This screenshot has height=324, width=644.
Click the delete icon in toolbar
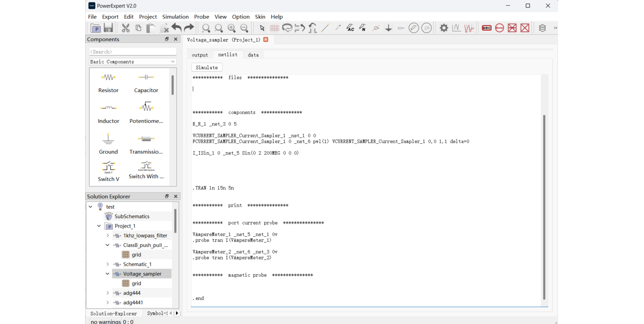pyautogui.click(x=164, y=28)
